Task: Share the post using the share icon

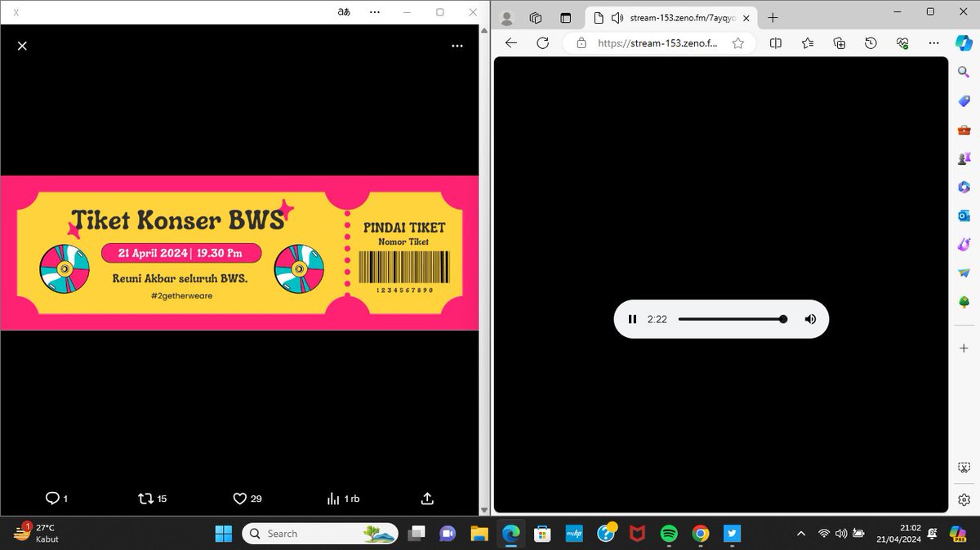Action: click(x=427, y=498)
